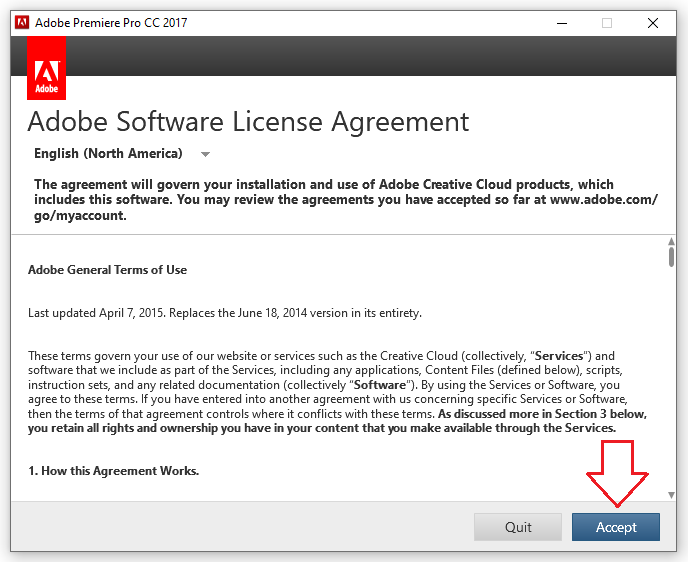Click the Adobe title bar app icon
Image resolution: width=688 pixels, height=562 pixels.
[x=22, y=22]
